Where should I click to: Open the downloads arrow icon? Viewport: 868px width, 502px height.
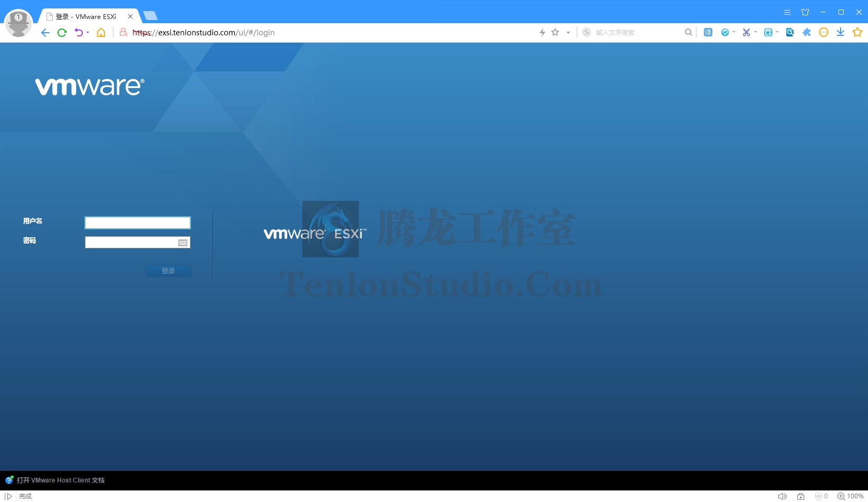(841, 33)
